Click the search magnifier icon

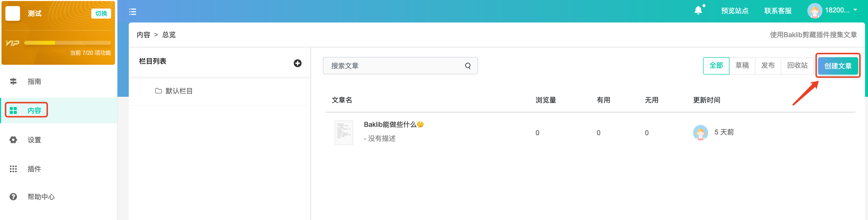click(468, 66)
